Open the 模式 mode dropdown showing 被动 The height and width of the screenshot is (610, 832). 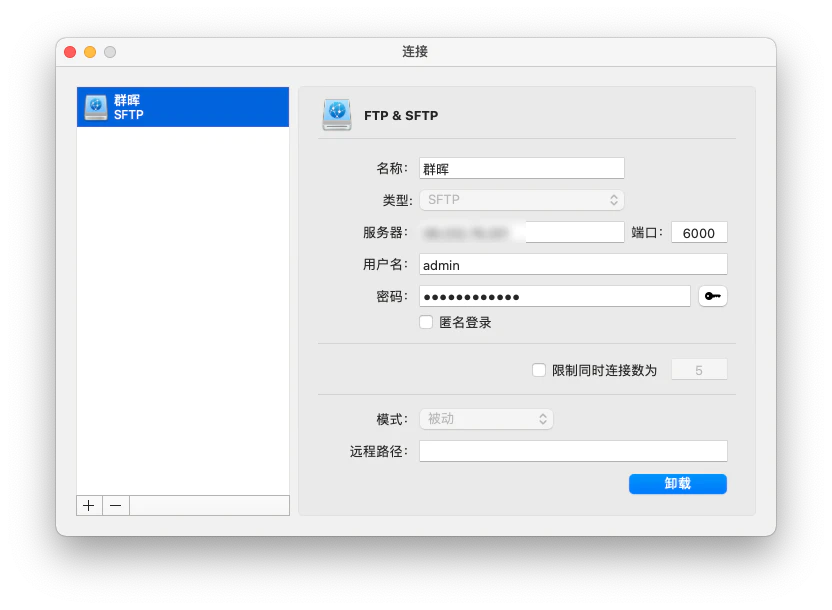pyautogui.click(x=486, y=419)
